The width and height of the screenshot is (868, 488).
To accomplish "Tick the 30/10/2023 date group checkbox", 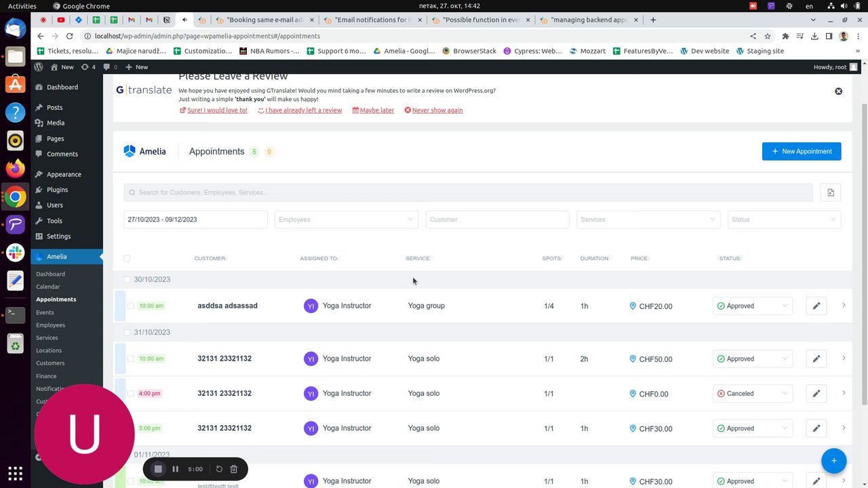I will (x=127, y=279).
